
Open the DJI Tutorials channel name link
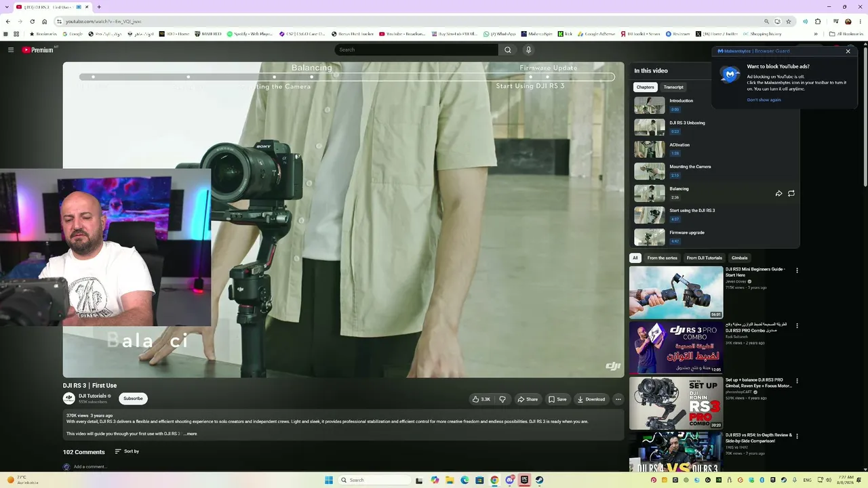point(92,396)
